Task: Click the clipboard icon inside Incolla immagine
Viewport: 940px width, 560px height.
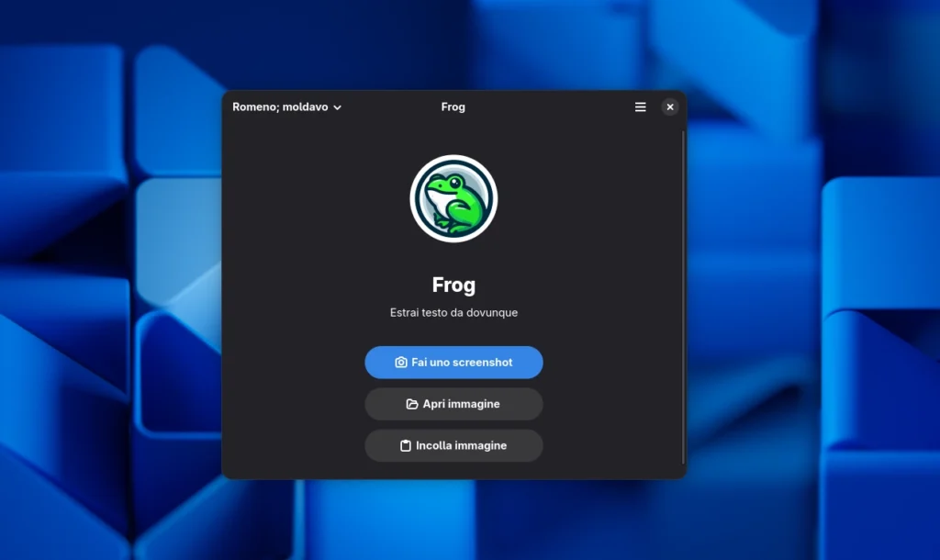Action: 406,445
